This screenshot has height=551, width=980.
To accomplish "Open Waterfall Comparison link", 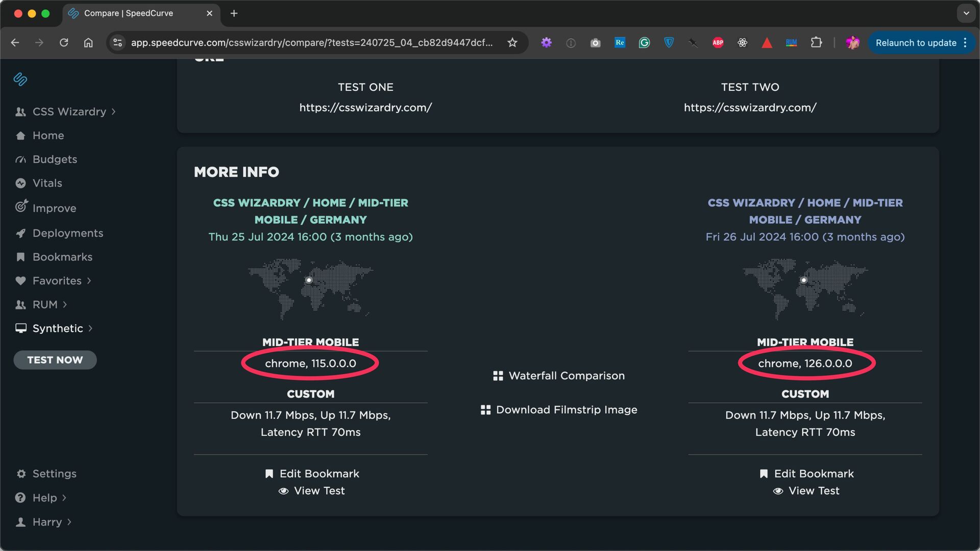I will (x=559, y=376).
